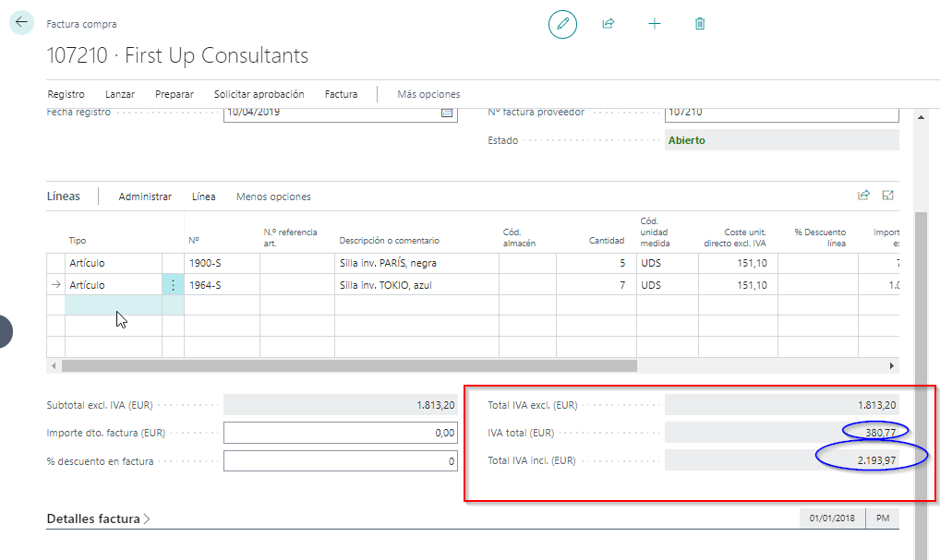
Task: Click the Subtotal excl. IVA value 1.813,20
Action: (436, 405)
